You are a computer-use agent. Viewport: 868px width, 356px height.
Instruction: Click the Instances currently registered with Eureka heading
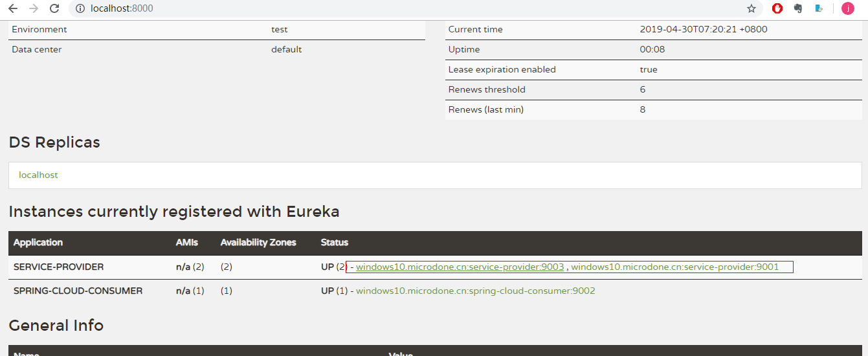[174, 212]
